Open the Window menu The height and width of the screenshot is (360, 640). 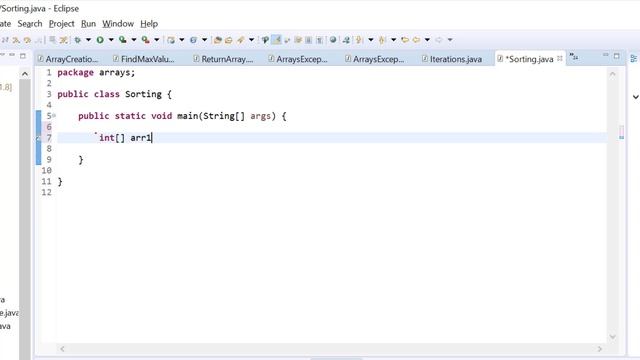click(118, 24)
